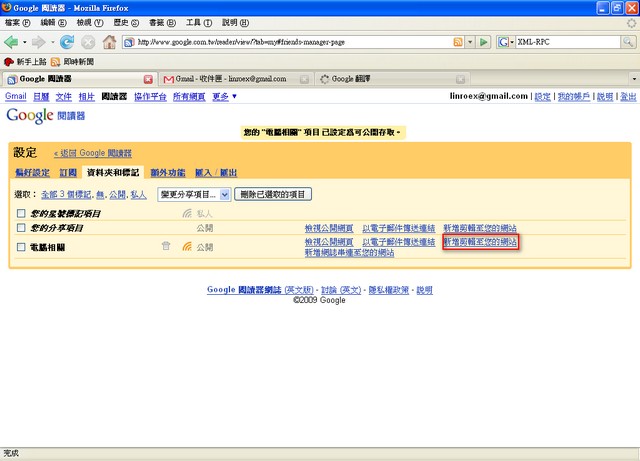Open the 訂閱 settings tab

(68, 173)
